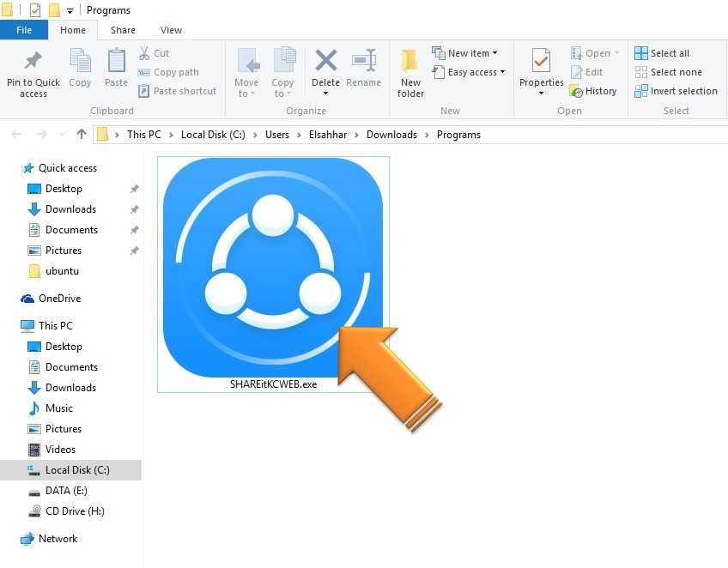The image size is (728, 568).
Task: Go up one folder level
Action: click(82, 134)
